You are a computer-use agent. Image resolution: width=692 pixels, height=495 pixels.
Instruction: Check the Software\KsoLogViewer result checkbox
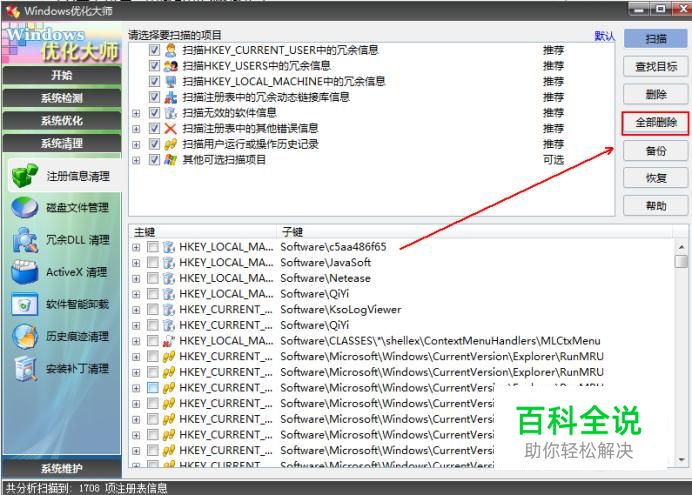pos(153,309)
